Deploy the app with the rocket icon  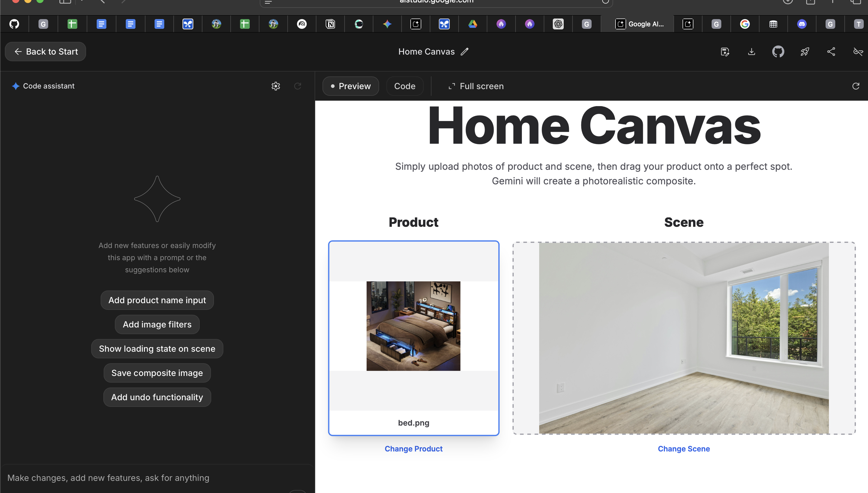pos(804,52)
